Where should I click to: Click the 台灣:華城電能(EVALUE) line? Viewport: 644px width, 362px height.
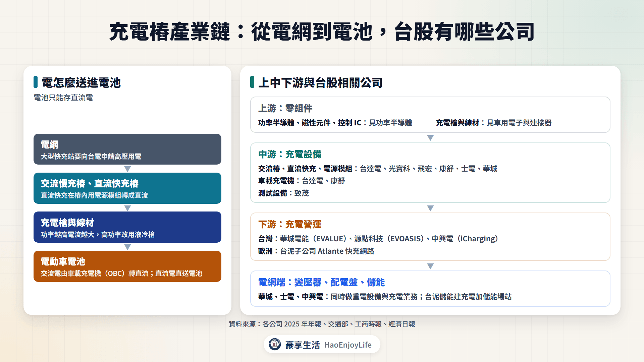[378, 239]
